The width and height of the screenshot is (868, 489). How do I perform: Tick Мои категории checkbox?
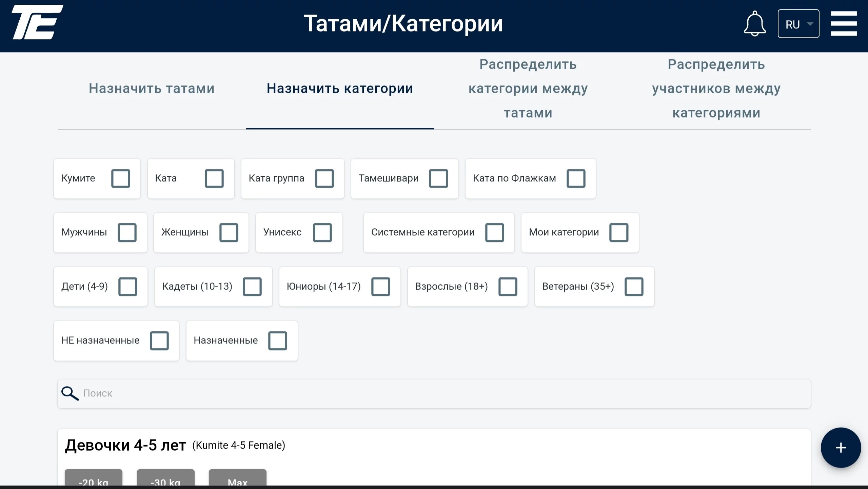(x=619, y=232)
